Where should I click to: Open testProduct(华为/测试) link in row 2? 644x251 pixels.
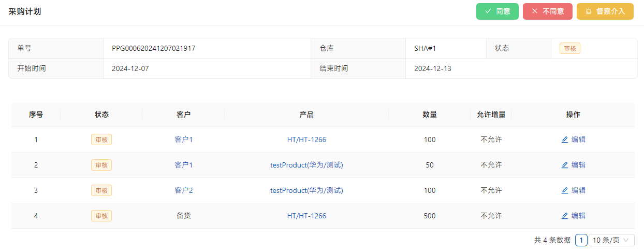click(x=306, y=165)
